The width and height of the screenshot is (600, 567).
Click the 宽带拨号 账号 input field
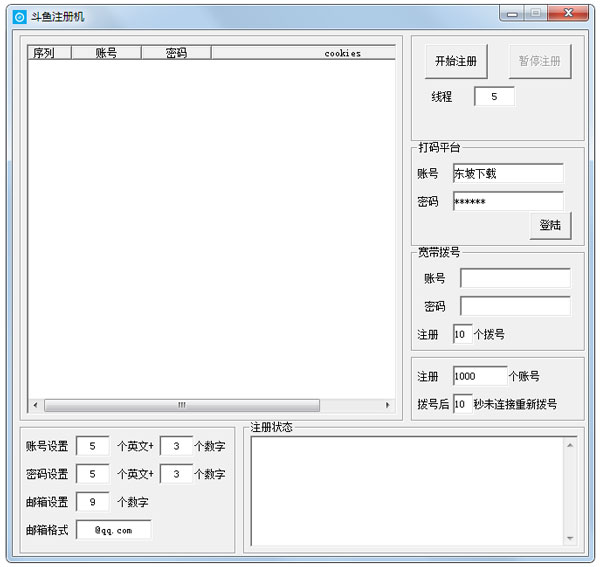coord(515,278)
